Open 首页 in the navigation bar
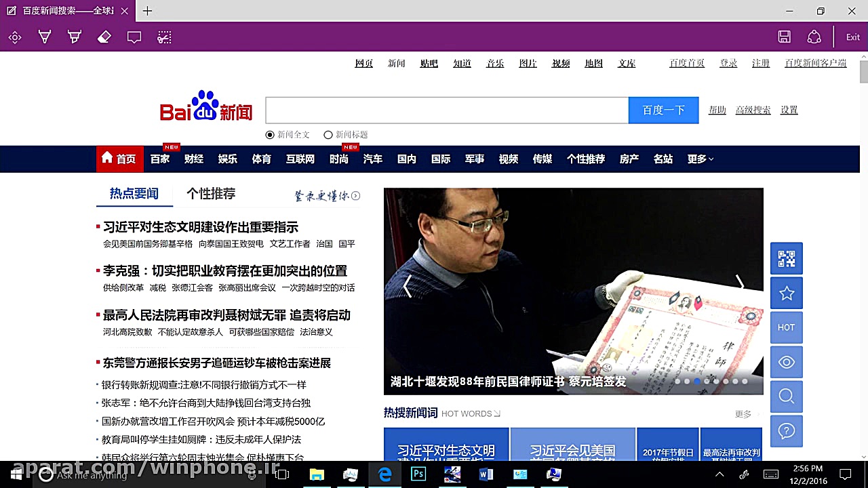868x488 pixels. pyautogui.click(x=119, y=159)
